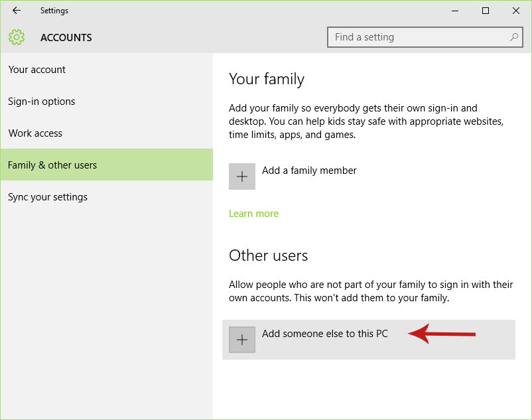The height and width of the screenshot is (420, 532).
Task: Close the Settings window
Action: tap(516, 11)
